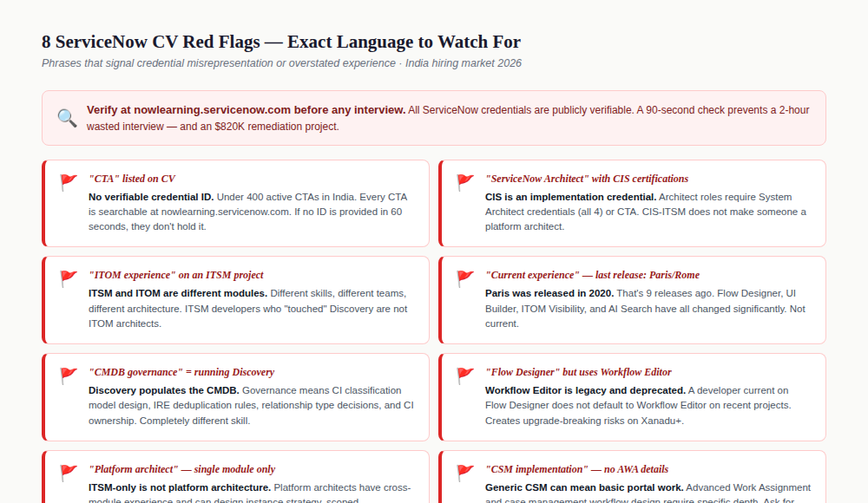Click the title "Current experience" — last release: Paris/Rome
This screenshot has height=503, width=868.
click(592, 275)
